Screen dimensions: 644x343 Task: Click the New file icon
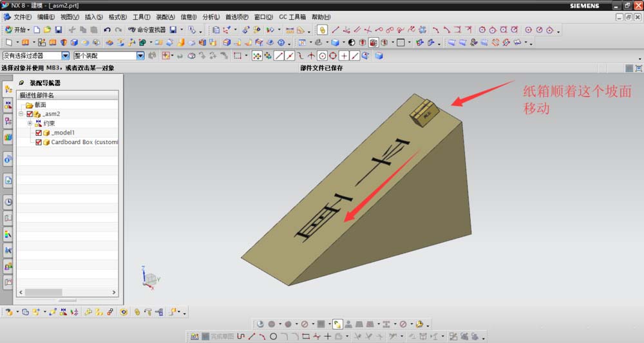coord(37,30)
